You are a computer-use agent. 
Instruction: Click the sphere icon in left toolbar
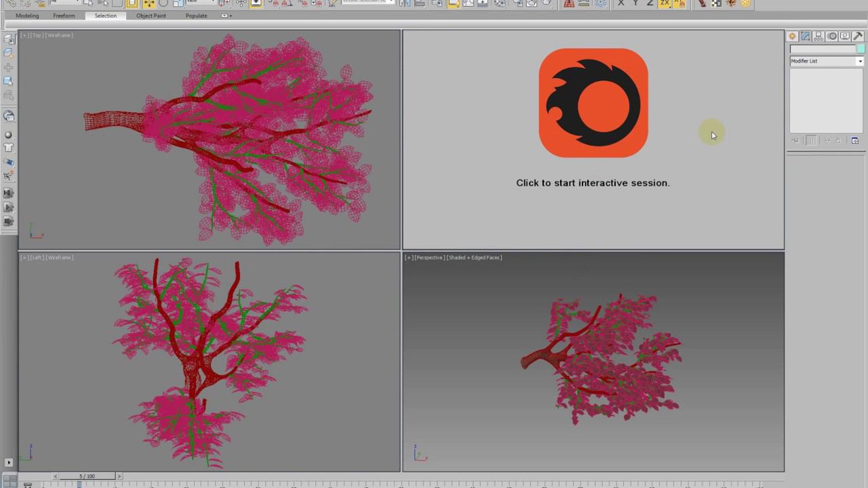point(9,135)
